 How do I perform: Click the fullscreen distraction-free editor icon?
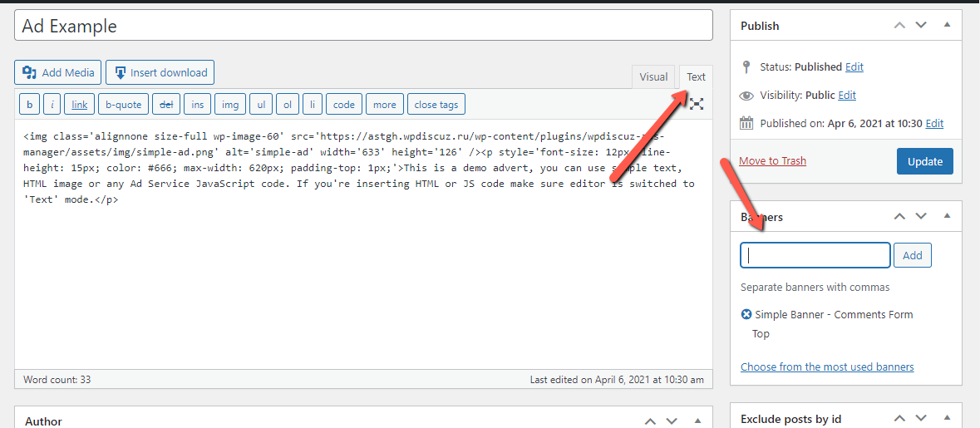pos(697,104)
